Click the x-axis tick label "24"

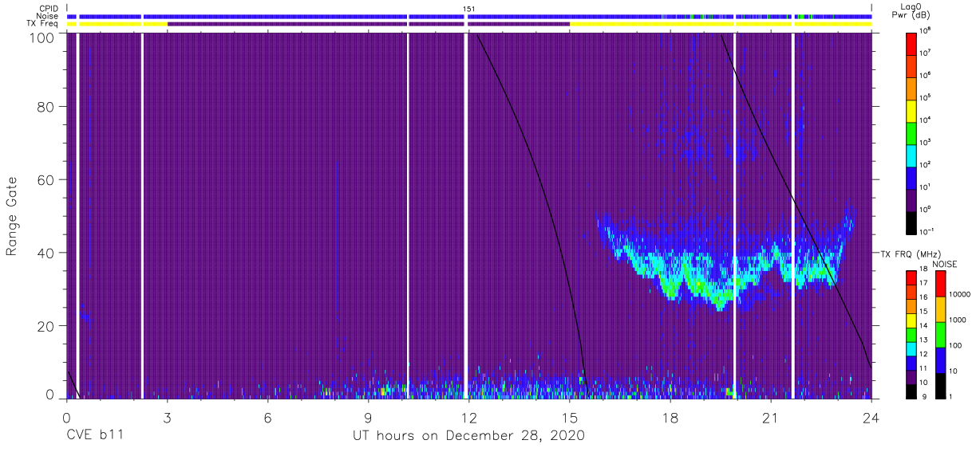click(x=871, y=417)
